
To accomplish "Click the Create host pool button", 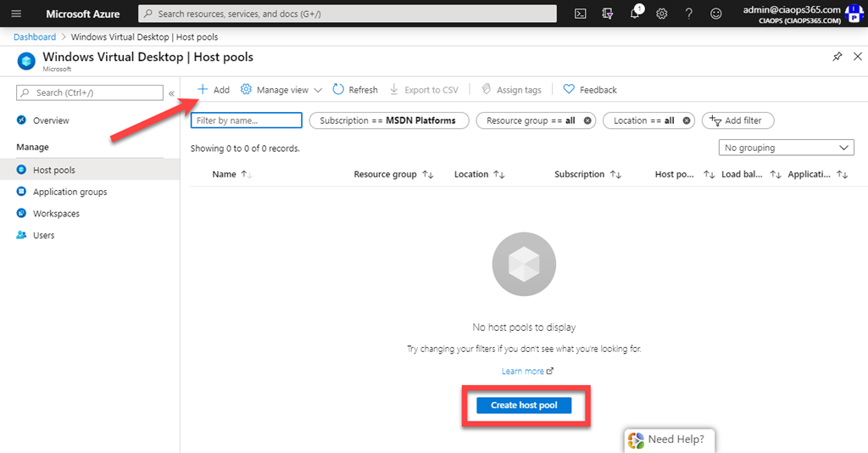I will click(524, 405).
